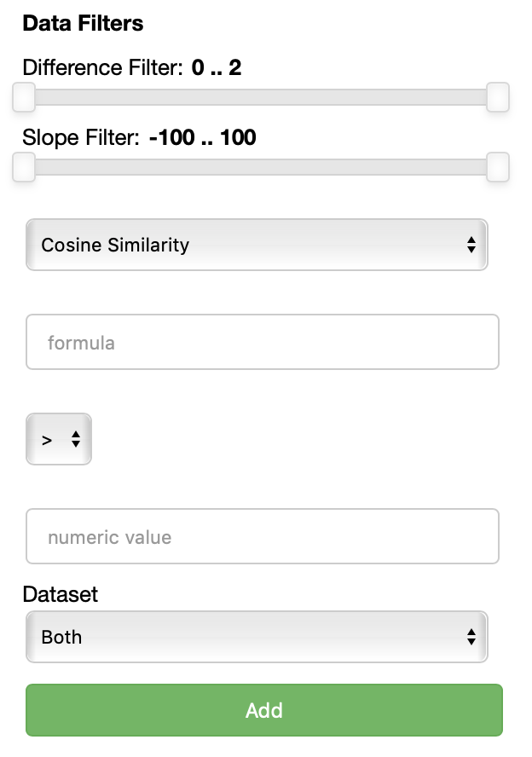Viewport: 532px width, 757px height.
Task: Click the Slope Filter left slider handle
Action: (x=24, y=167)
